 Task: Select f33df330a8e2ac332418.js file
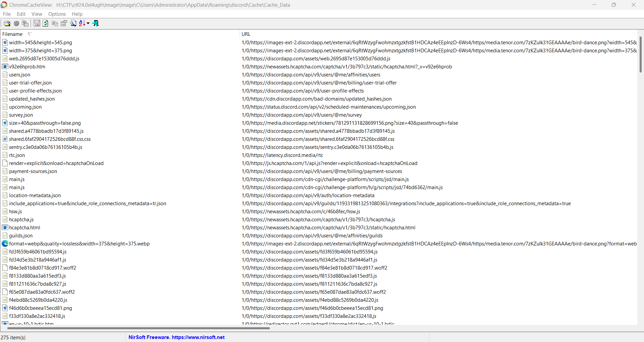point(37,316)
